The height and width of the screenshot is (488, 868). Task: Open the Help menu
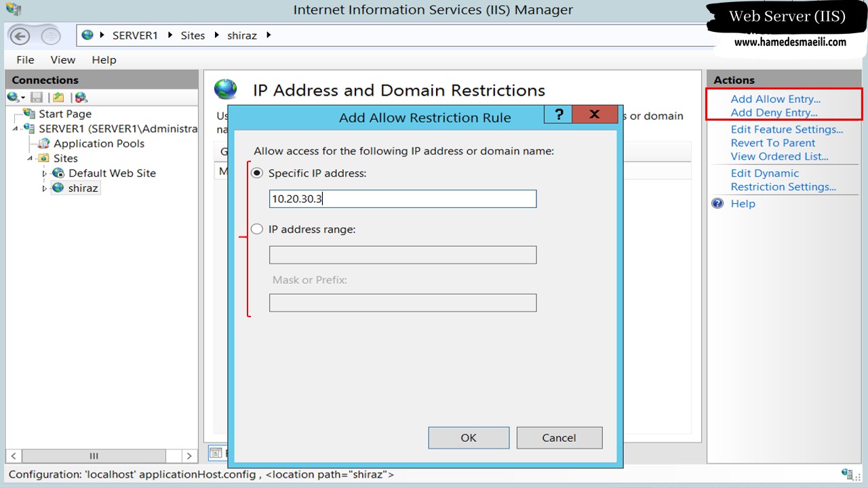(x=104, y=60)
